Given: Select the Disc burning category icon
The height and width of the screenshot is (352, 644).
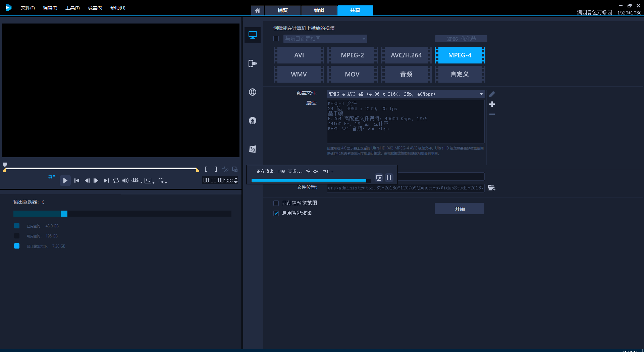Looking at the screenshot, I should [253, 121].
